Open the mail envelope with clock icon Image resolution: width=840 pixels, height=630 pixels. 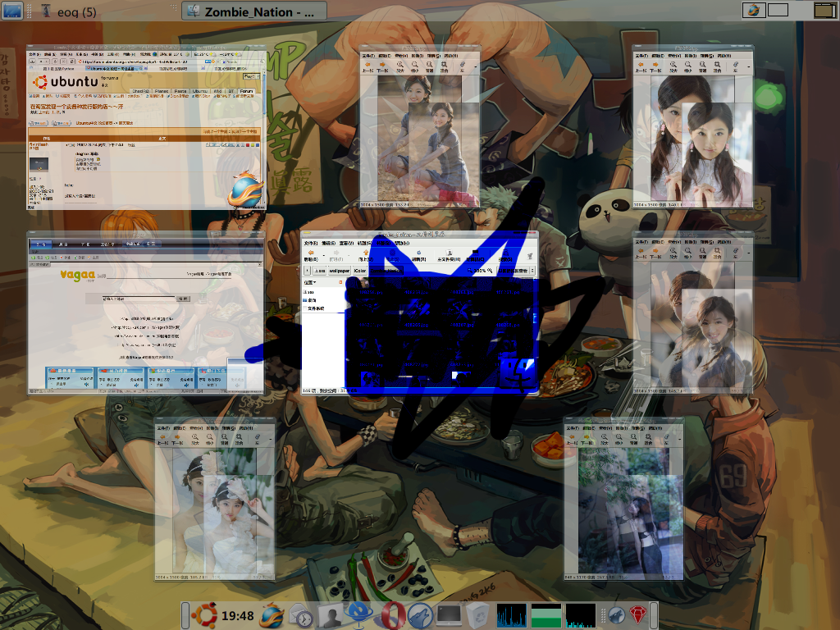301,615
